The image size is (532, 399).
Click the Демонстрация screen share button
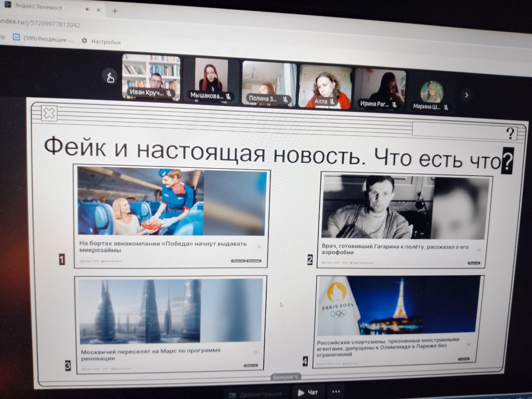[x=256, y=394]
